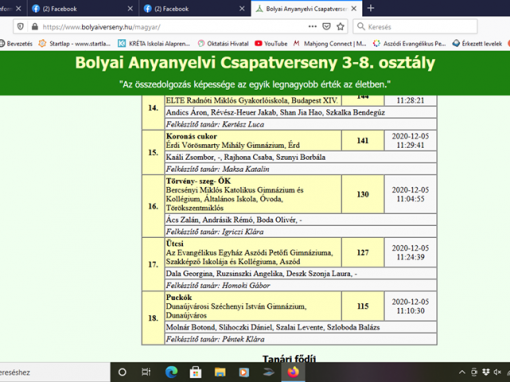Click the Puckók team name
510x382 pixels.
click(x=179, y=297)
